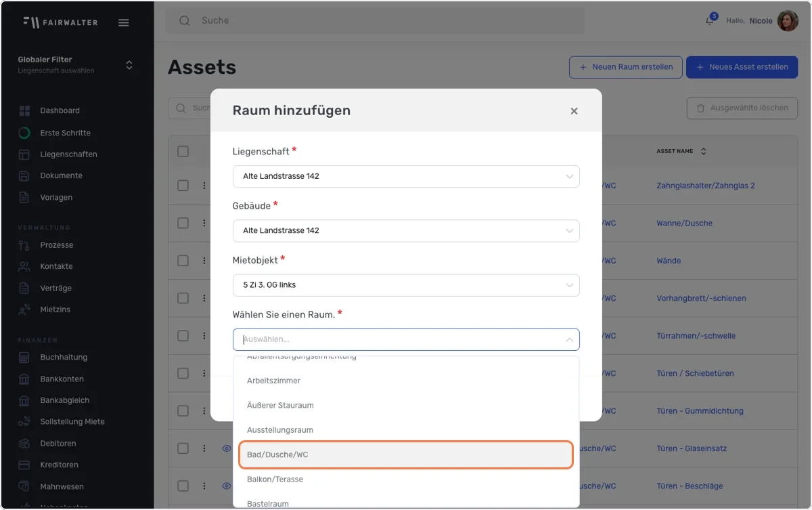
Task: Click the Verträge document icon
Action: point(24,289)
